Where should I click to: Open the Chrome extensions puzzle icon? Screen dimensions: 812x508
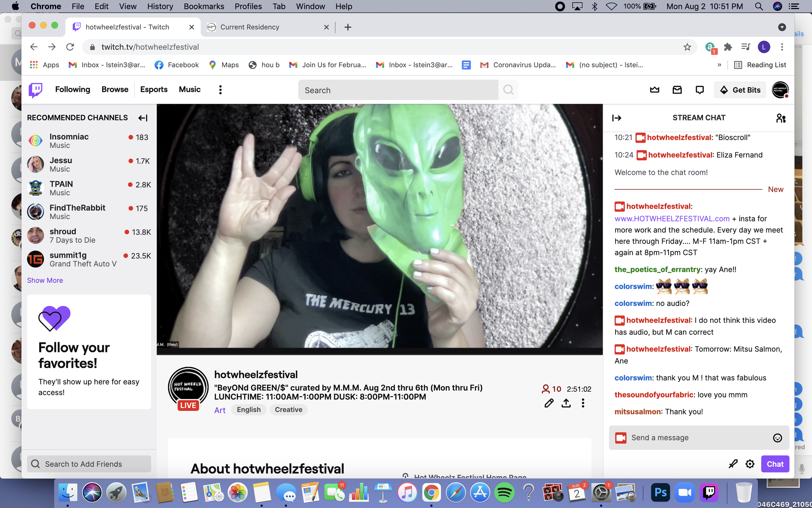coord(728,47)
